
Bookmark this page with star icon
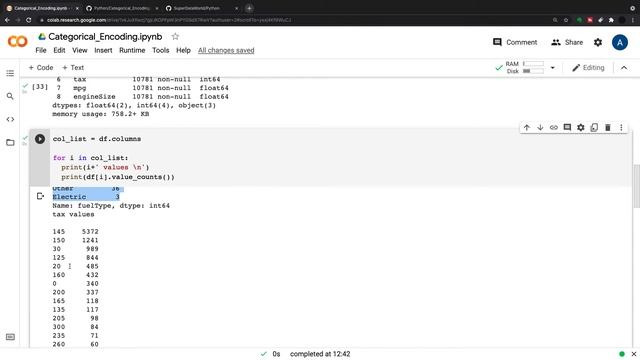566,20
